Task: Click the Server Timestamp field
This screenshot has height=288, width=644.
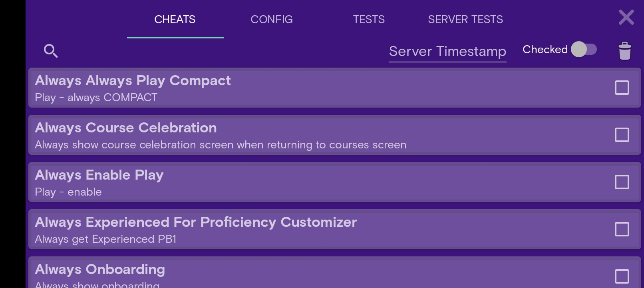Action: 447,52
